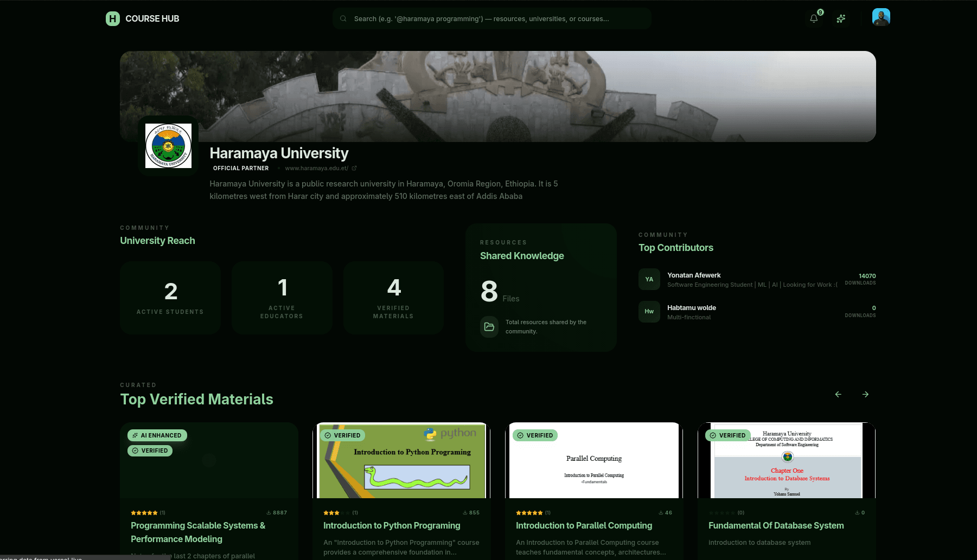Select the Active Educators stat card
Image resolution: width=977 pixels, height=560 pixels.
[282, 298]
